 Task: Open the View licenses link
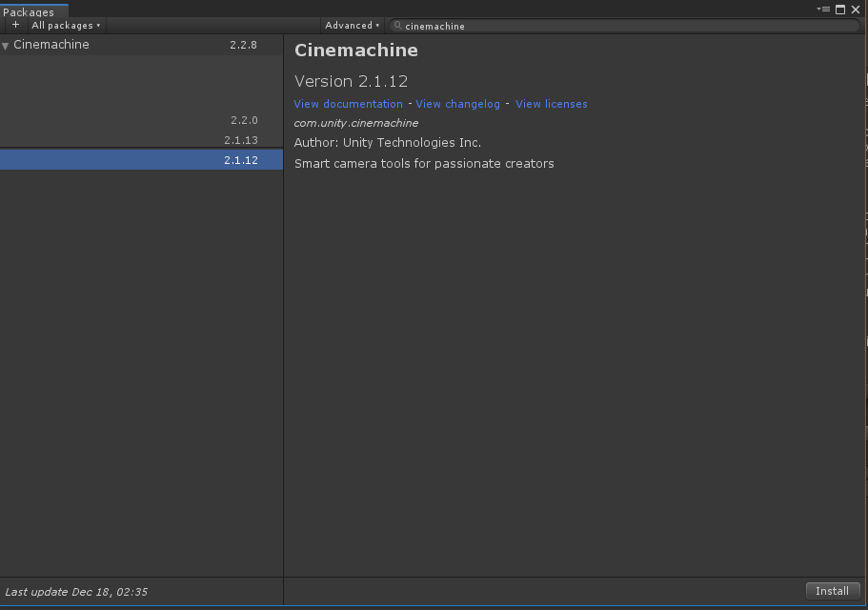551,104
